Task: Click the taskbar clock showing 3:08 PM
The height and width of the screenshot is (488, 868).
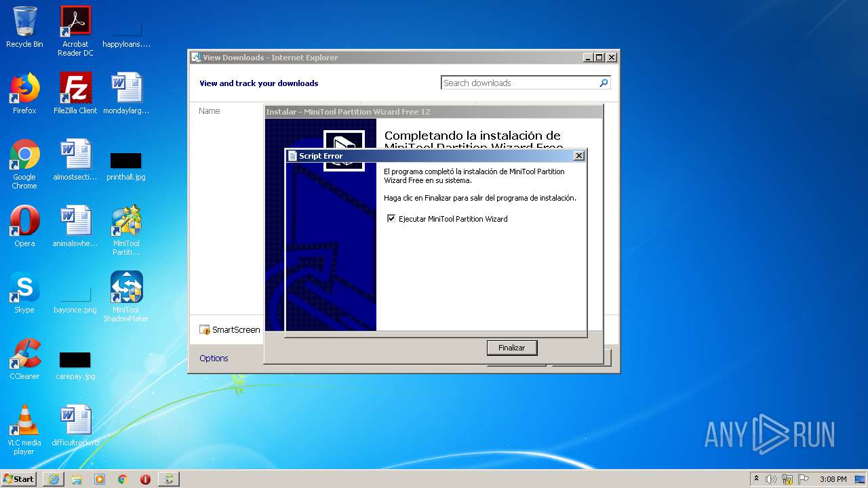Action: tap(833, 479)
